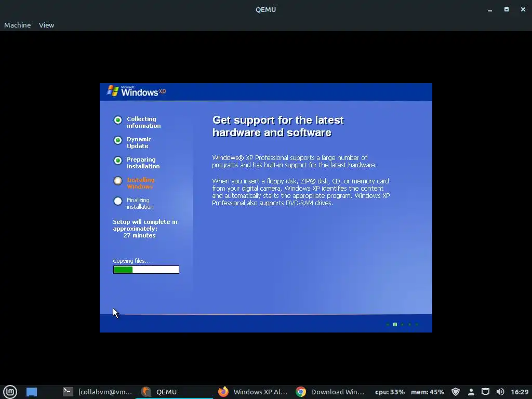The height and width of the screenshot is (399, 532).
Task: Click the show desktop icon in taskbar
Action: (x=32, y=392)
